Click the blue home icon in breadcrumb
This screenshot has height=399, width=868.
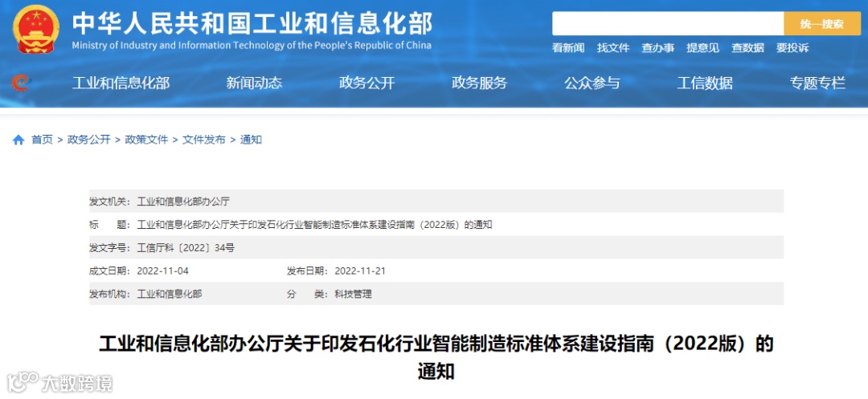pos(18,140)
